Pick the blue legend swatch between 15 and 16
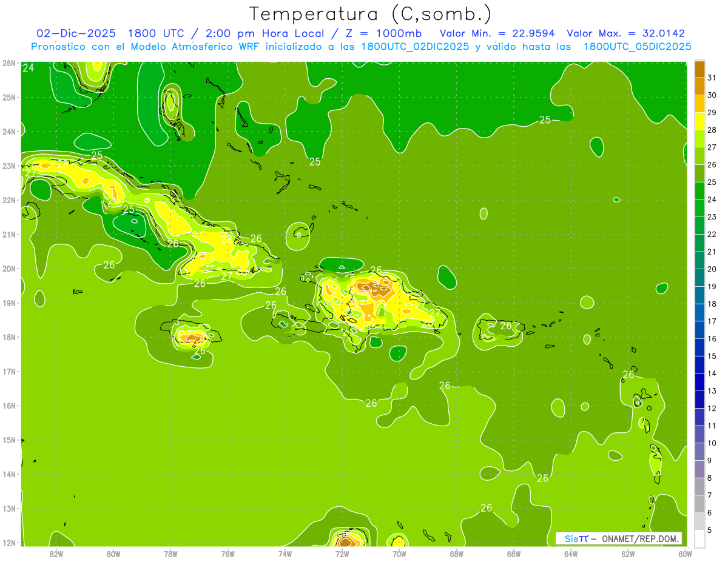728x562 pixels. pyautogui.click(x=699, y=347)
